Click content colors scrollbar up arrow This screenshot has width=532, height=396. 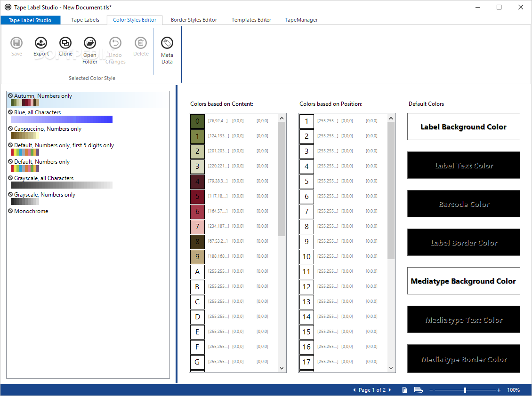pyautogui.click(x=282, y=118)
